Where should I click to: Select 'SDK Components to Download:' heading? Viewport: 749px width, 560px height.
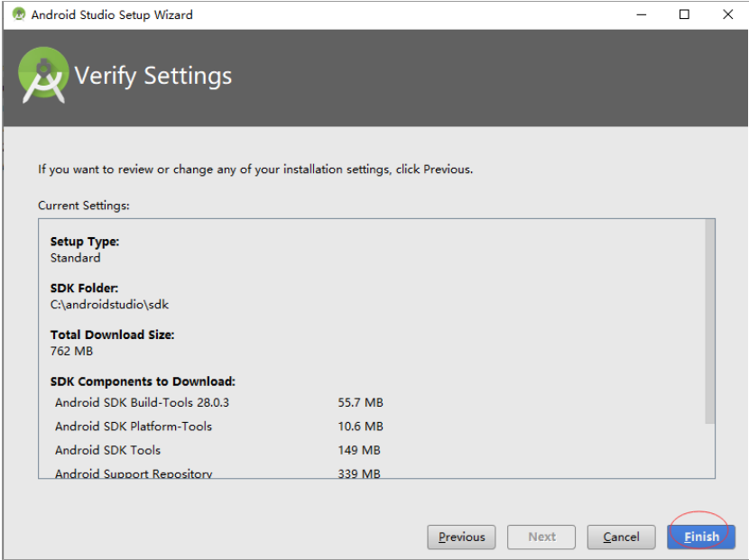tap(143, 382)
